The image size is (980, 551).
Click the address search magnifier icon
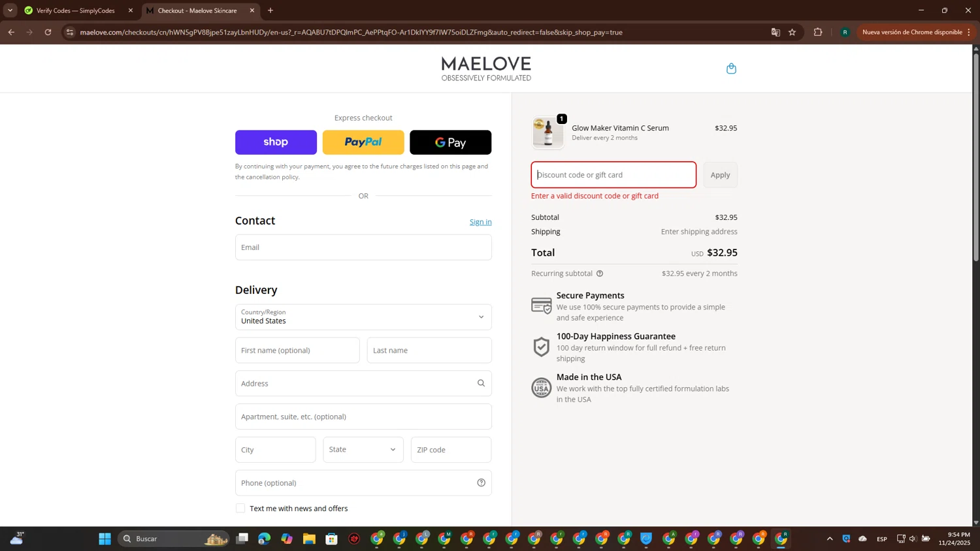481,383
